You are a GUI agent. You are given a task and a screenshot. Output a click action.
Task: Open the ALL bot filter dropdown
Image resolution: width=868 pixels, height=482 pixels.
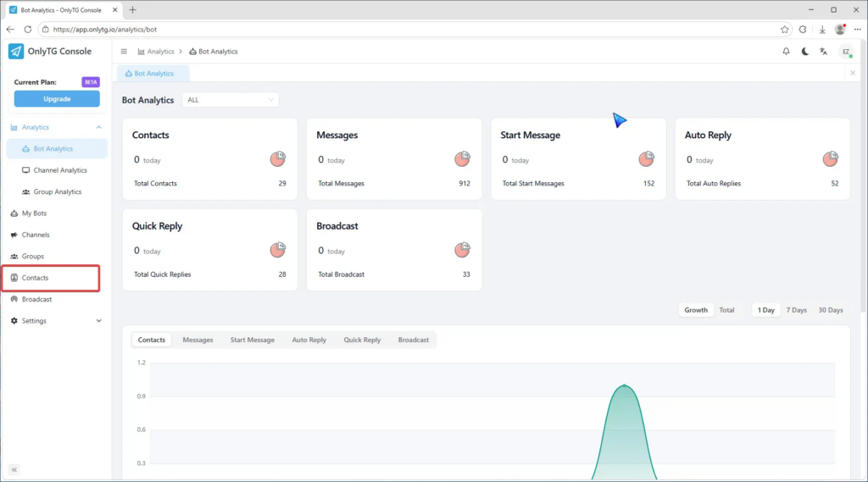pos(230,100)
